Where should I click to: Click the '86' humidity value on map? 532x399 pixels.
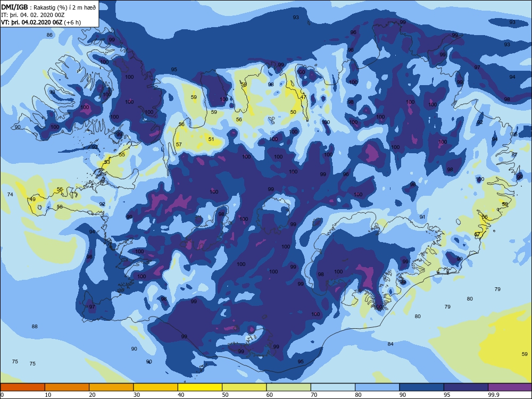[x=49, y=35]
